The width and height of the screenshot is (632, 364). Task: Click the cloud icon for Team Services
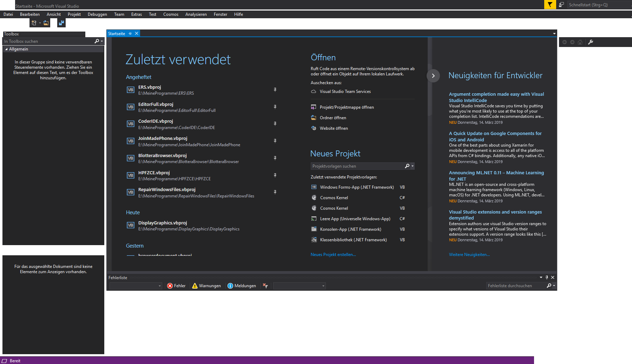[314, 92]
